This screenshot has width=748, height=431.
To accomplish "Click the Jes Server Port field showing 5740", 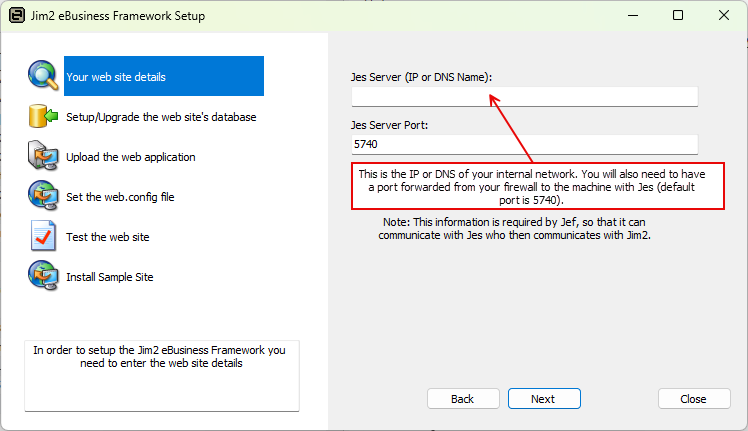I will [524, 144].
